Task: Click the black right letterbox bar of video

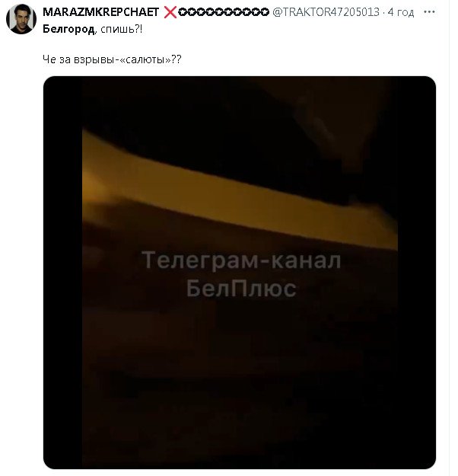Action: pos(417,273)
